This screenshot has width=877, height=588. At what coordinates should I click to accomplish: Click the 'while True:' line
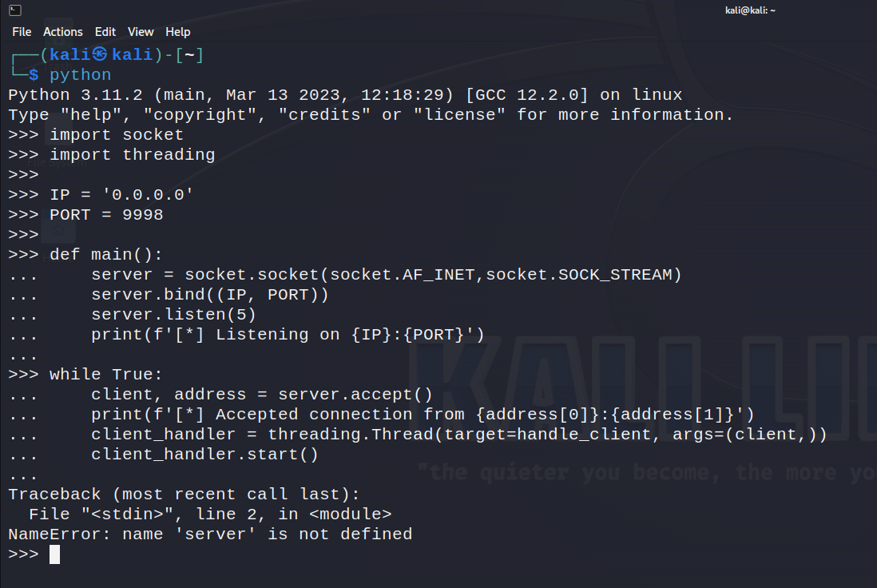(x=106, y=375)
